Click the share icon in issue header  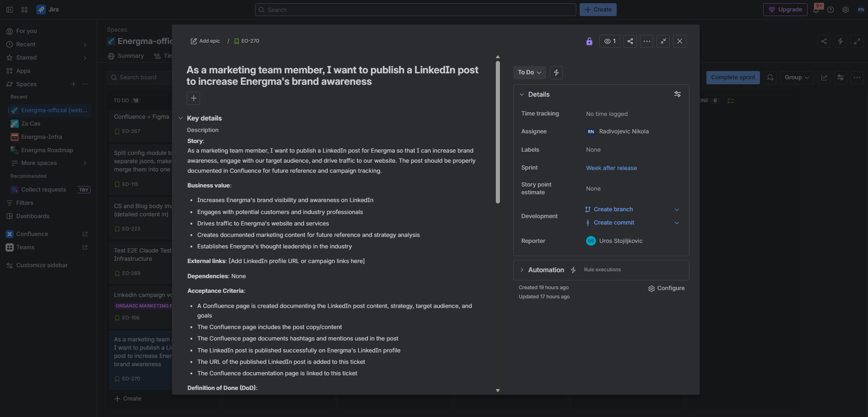pyautogui.click(x=630, y=41)
